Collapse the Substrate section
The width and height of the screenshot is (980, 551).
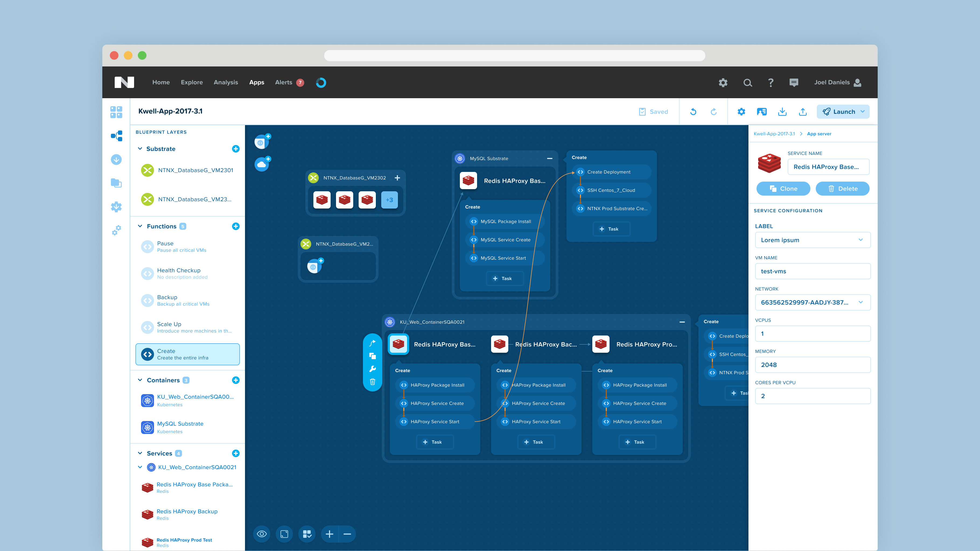click(x=140, y=149)
